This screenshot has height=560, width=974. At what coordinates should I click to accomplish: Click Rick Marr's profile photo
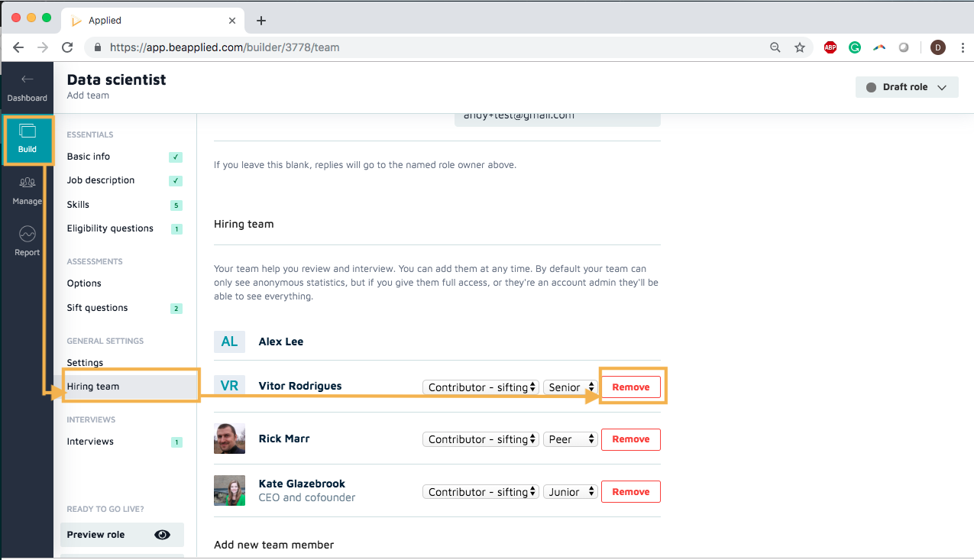(229, 439)
